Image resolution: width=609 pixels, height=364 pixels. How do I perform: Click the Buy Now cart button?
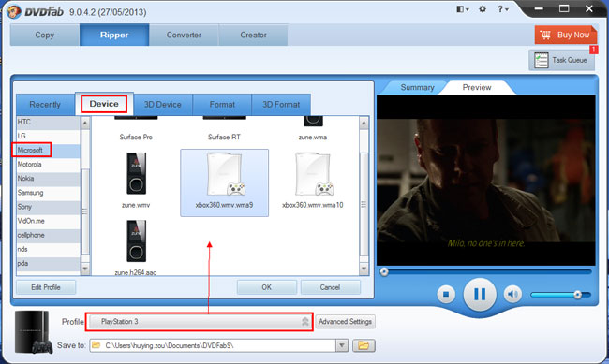[x=566, y=35]
